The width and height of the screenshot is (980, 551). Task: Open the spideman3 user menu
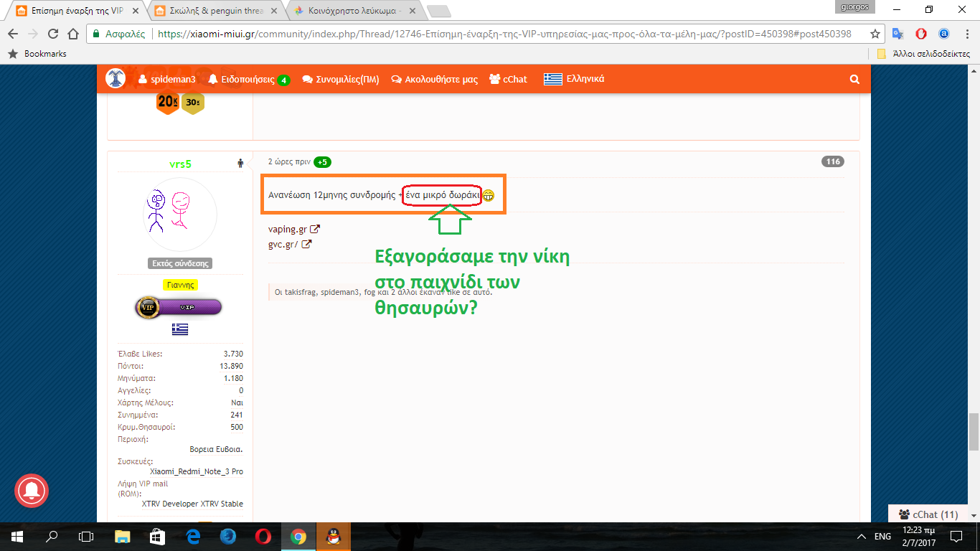(166, 80)
